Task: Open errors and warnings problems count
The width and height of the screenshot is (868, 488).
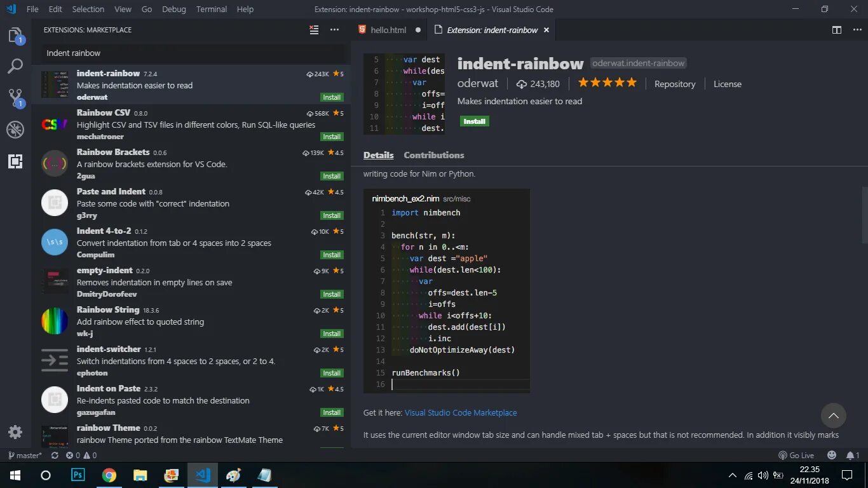Action: [x=81, y=456]
